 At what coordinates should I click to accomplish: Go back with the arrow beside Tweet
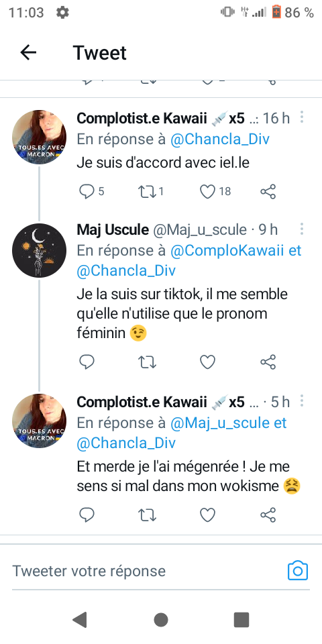pyautogui.click(x=28, y=52)
